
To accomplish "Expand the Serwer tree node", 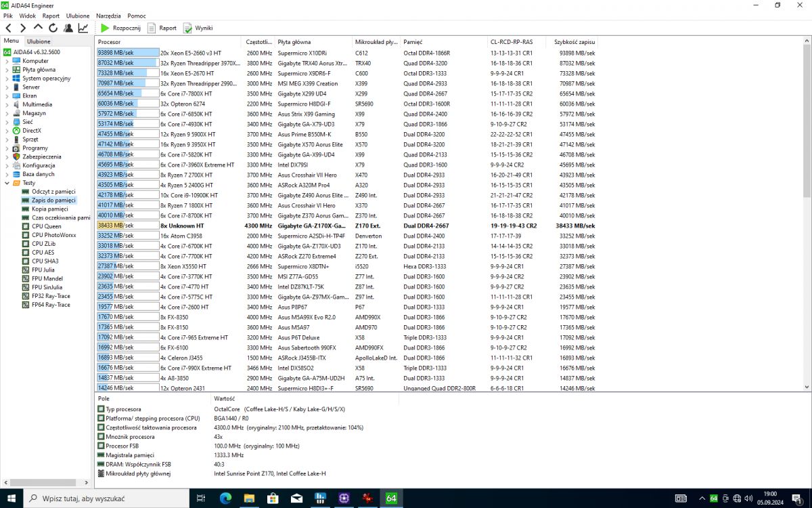I will [7, 87].
